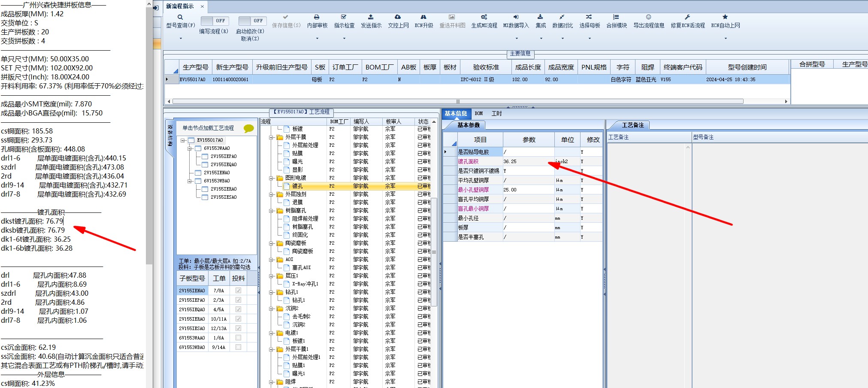Click the 树脂塞孔 folder icon
Viewport: 868px width, 388px height.
280,211
